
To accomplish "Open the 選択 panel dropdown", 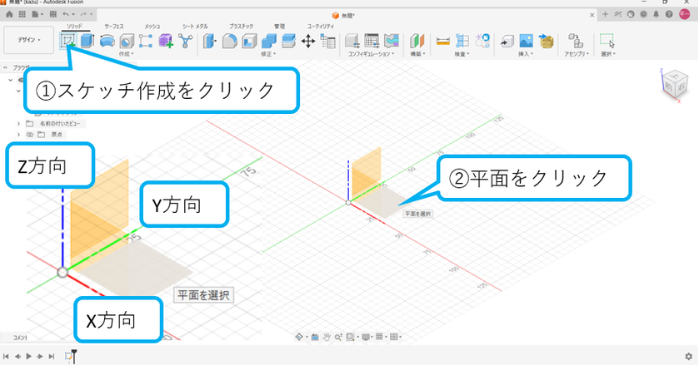I will (608, 54).
